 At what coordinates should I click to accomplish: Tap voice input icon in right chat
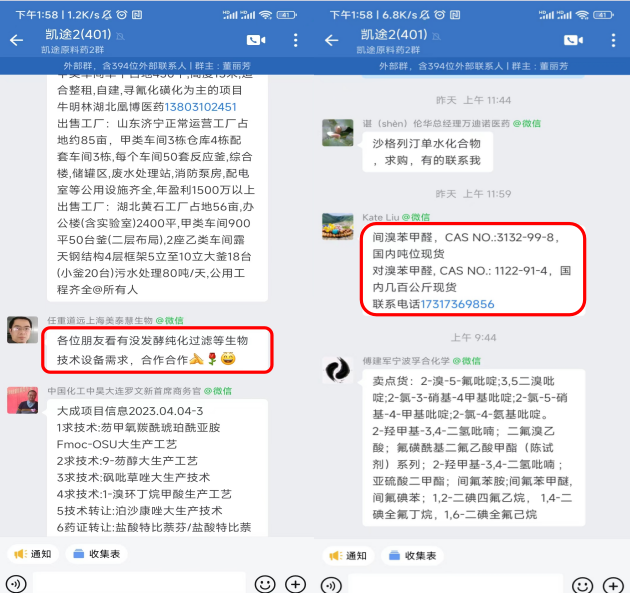pyautogui.click(x=331, y=585)
